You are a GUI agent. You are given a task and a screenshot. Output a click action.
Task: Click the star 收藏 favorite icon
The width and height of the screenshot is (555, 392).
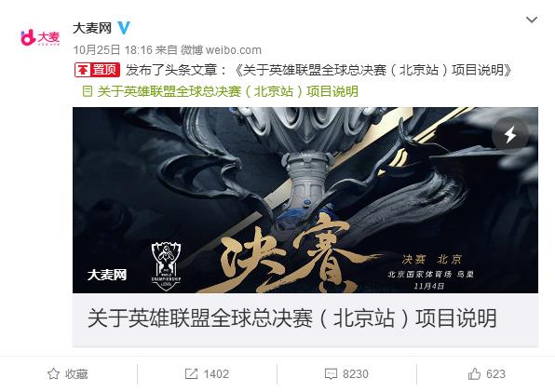(x=53, y=374)
